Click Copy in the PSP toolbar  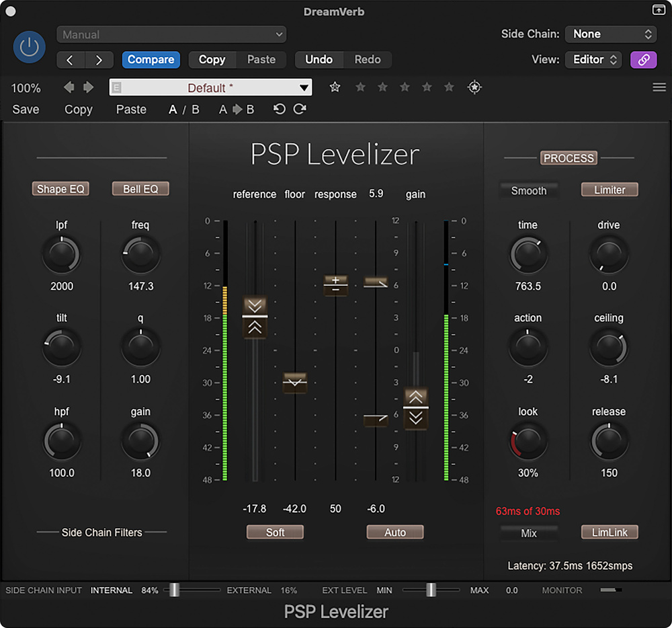(79, 110)
